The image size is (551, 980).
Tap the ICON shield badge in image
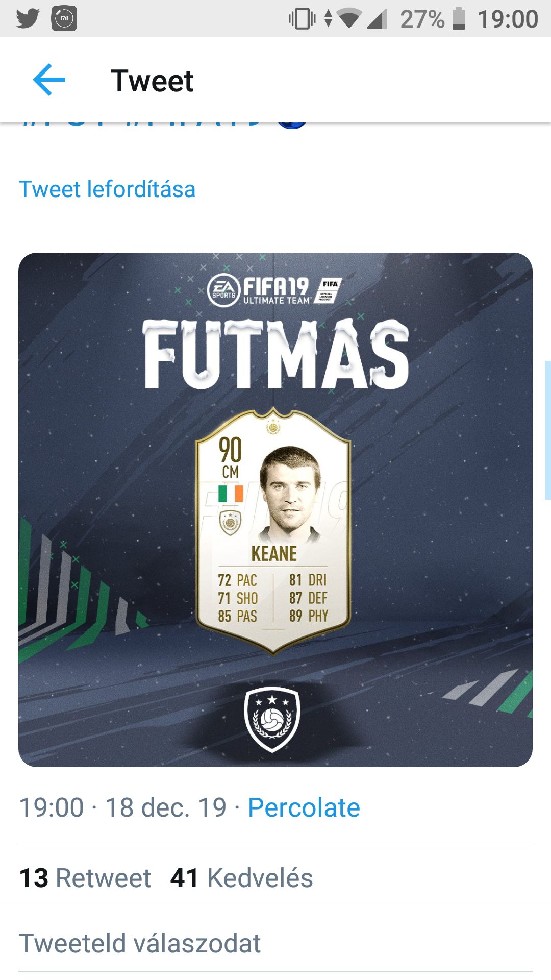tap(272, 719)
